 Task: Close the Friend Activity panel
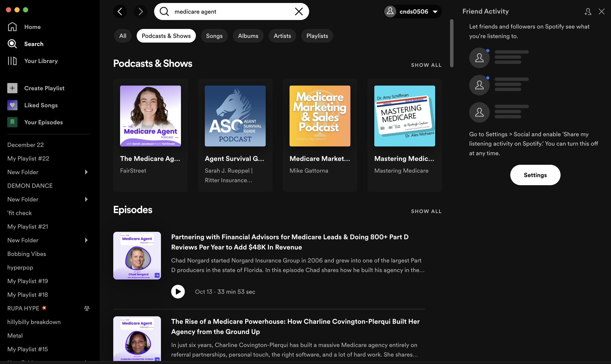pos(601,11)
